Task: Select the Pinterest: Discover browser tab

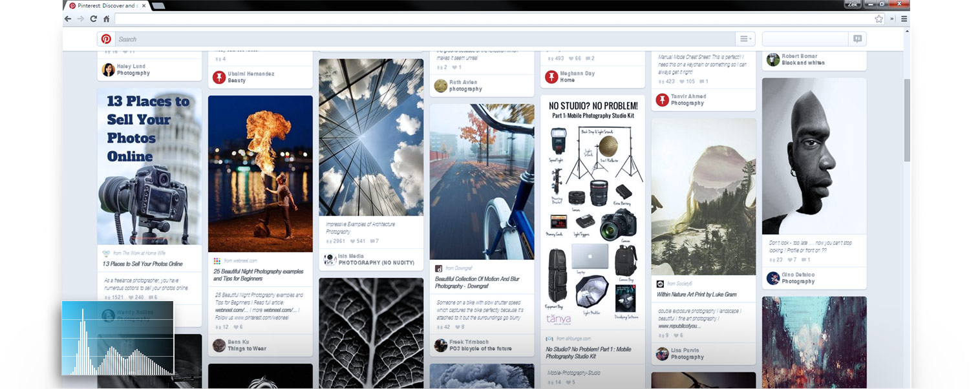Action: (x=107, y=5)
